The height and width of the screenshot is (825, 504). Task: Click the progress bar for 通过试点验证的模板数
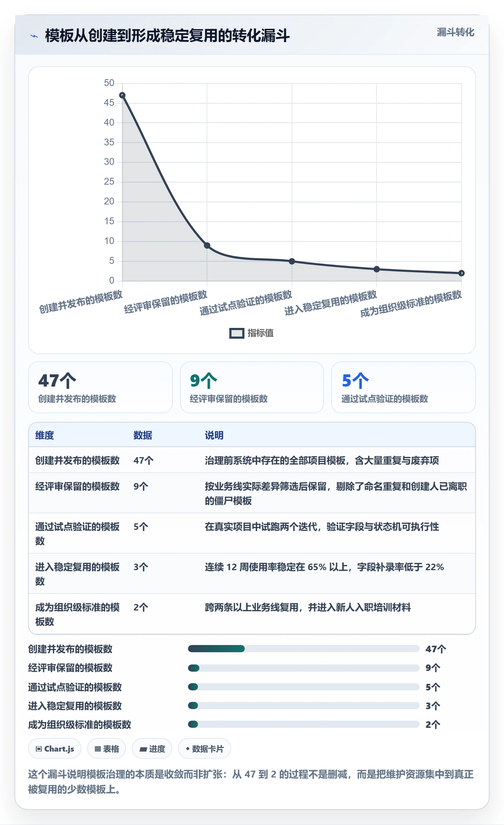click(303, 687)
